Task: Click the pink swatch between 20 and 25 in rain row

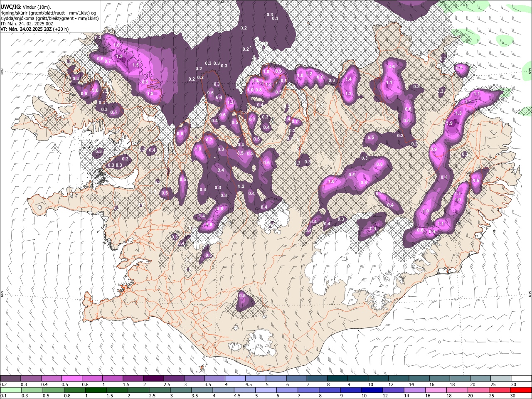Action: [x=479, y=390]
